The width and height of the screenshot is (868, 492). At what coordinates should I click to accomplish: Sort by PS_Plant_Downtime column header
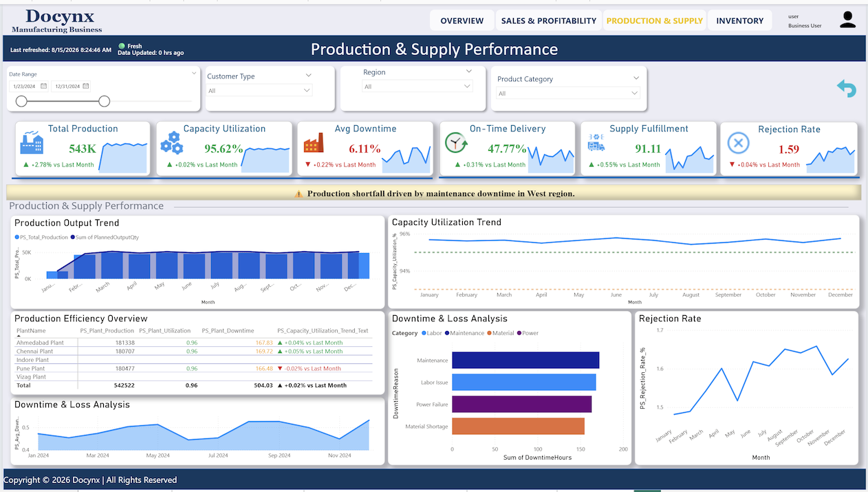pos(228,331)
